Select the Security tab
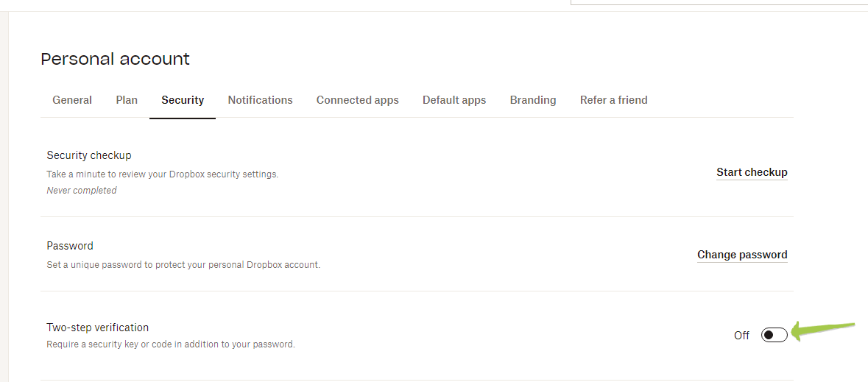868x382 pixels. [x=183, y=100]
